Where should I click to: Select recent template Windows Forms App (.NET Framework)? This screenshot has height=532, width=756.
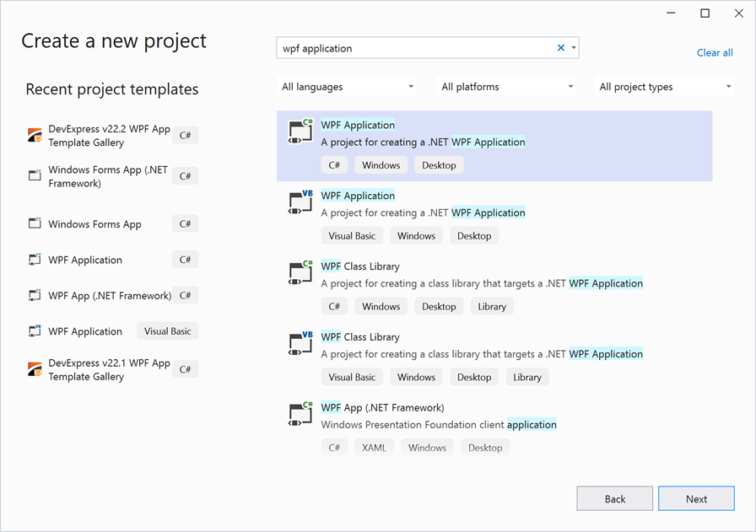pyautogui.click(x=108, y=176)
